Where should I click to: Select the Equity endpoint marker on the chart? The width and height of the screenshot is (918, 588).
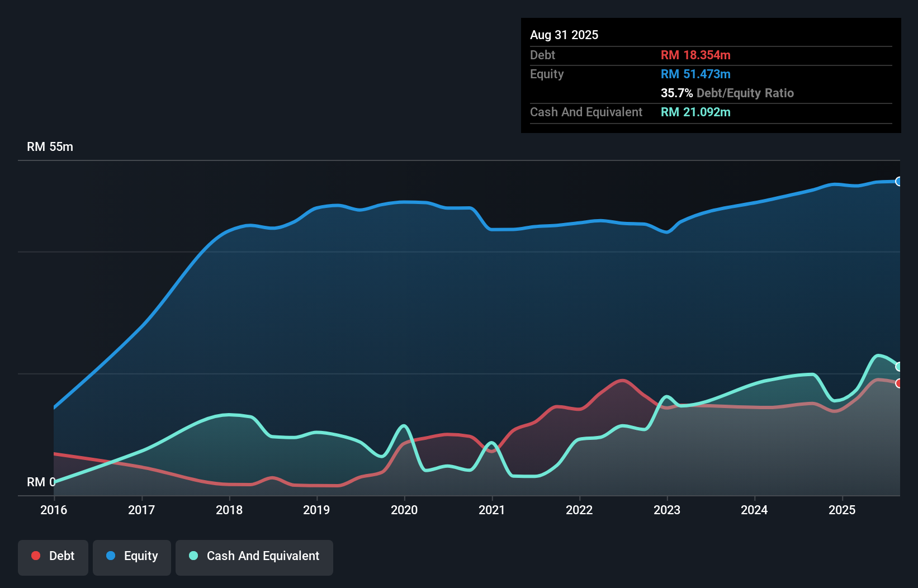[x=899, y=181]
